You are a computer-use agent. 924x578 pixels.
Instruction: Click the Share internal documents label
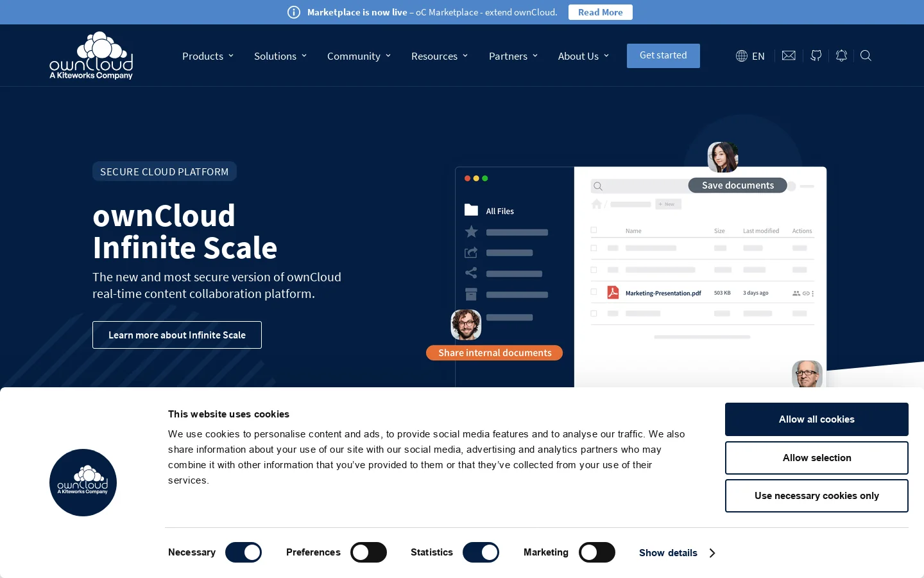(x=495, y=353)
